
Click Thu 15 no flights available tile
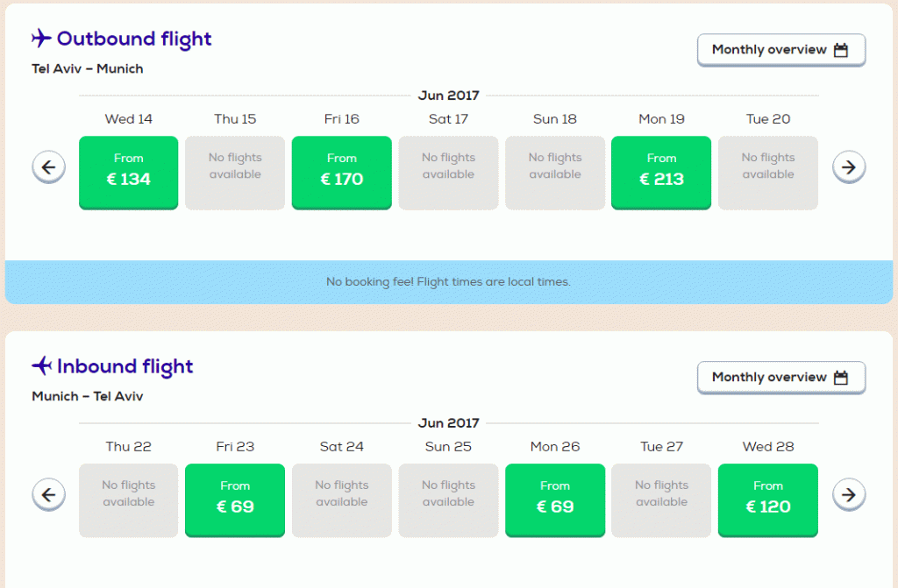tap(235, 173)
